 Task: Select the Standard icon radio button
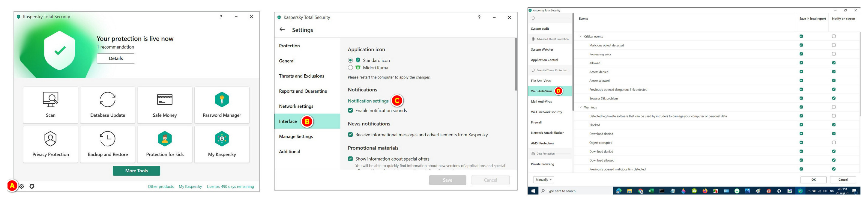pos(350,60)
